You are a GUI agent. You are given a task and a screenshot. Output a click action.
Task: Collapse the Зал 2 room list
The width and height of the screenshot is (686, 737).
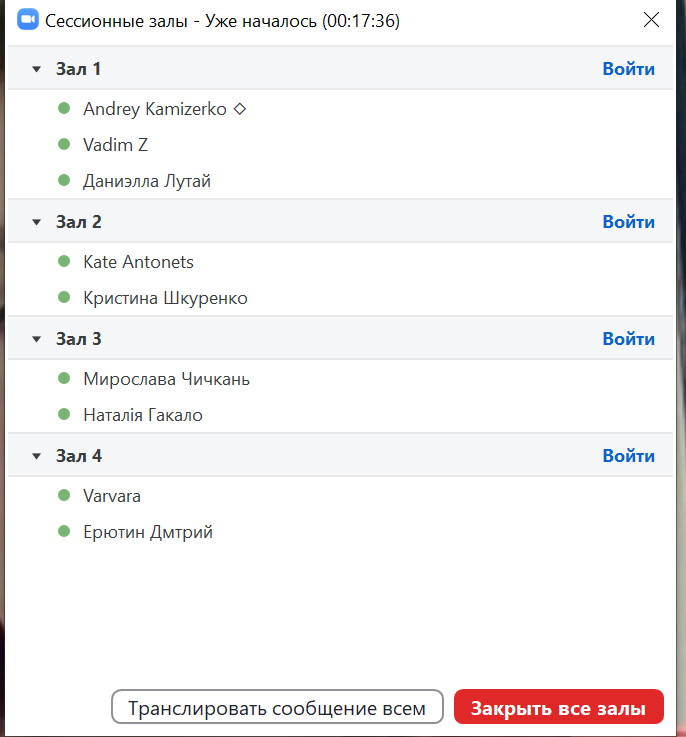click(x=36, y=222)
